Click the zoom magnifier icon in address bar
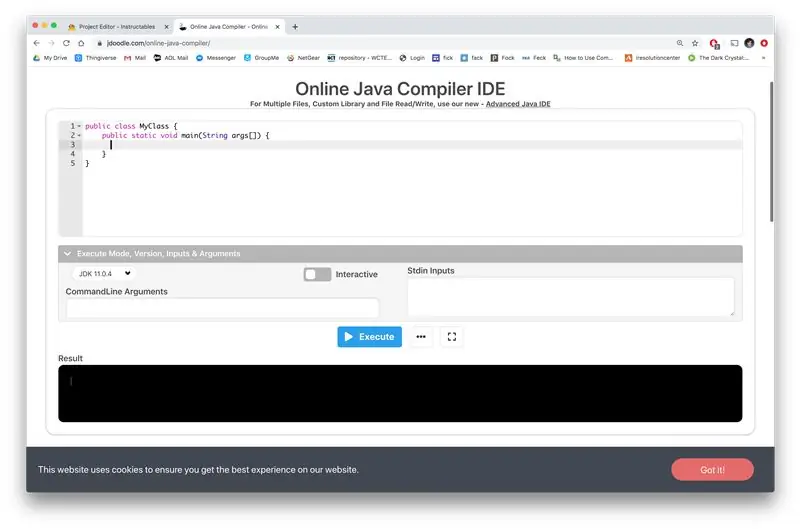The height and width of the screenshot is (529, 800). pyautogui.click(x=680, y=43)
